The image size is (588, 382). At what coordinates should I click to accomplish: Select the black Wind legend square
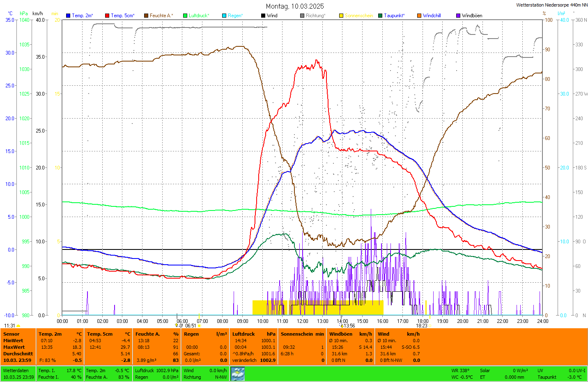click(263, 16)
